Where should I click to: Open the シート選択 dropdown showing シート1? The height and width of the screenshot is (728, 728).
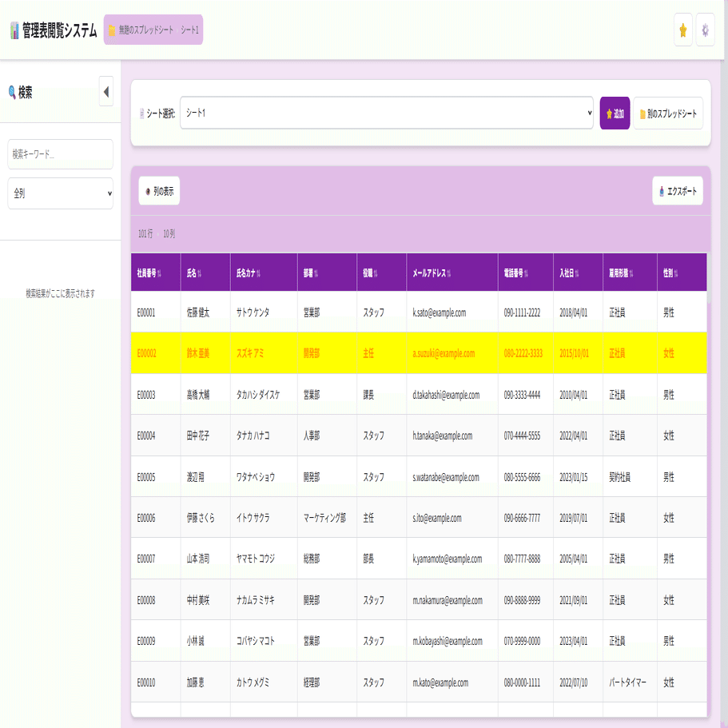tap(386, 113)
